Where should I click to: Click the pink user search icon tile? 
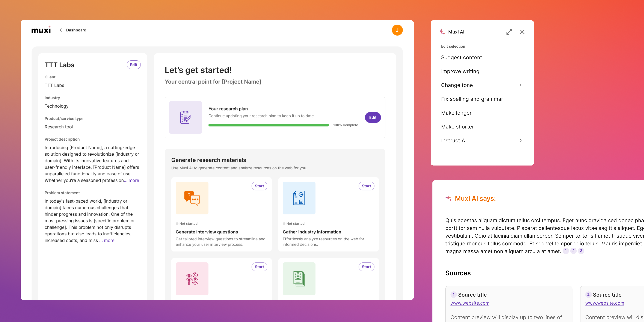pos(192,279)
